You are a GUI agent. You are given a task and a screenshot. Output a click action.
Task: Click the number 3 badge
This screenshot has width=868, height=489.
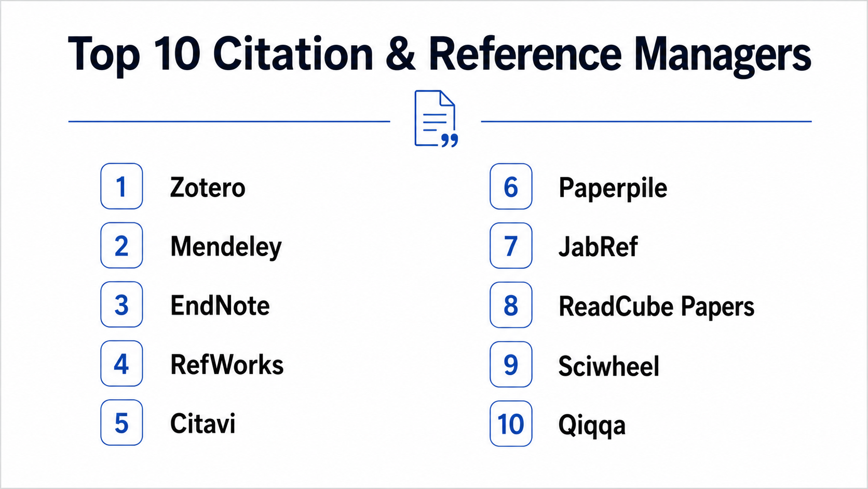pyautogui.click(x=121, y=305)
